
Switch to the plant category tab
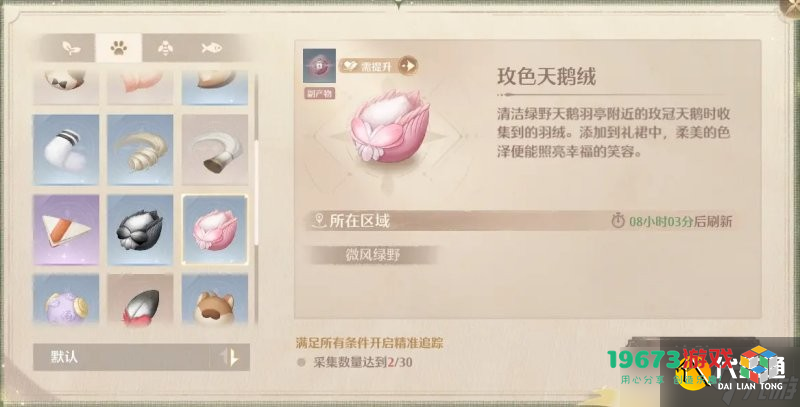point(70,48)
